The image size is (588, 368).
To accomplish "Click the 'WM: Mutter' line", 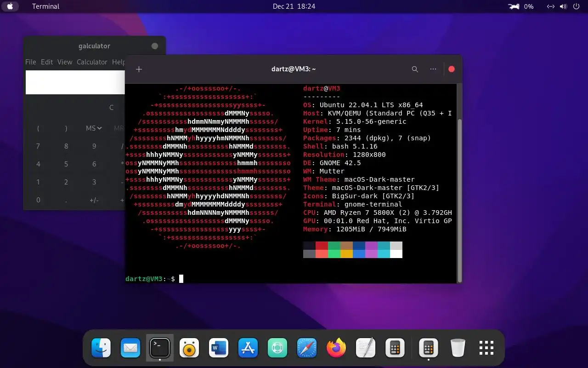I will click(x=324, y=171).
